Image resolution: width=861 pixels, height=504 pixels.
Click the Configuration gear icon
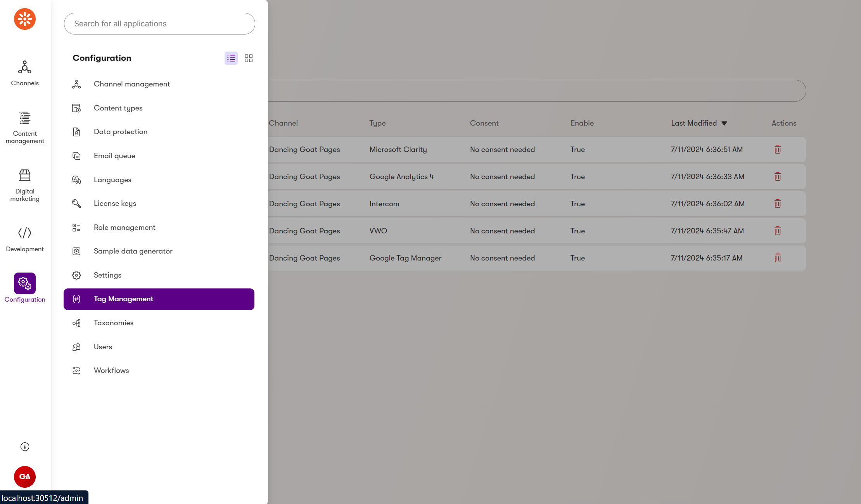[x=24, y=283]
